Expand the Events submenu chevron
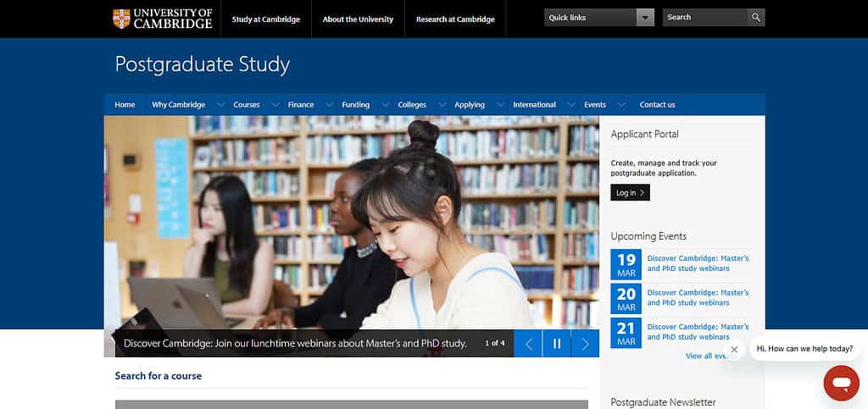Viewport: 868px width, 409px height. [x=621, y=104]
